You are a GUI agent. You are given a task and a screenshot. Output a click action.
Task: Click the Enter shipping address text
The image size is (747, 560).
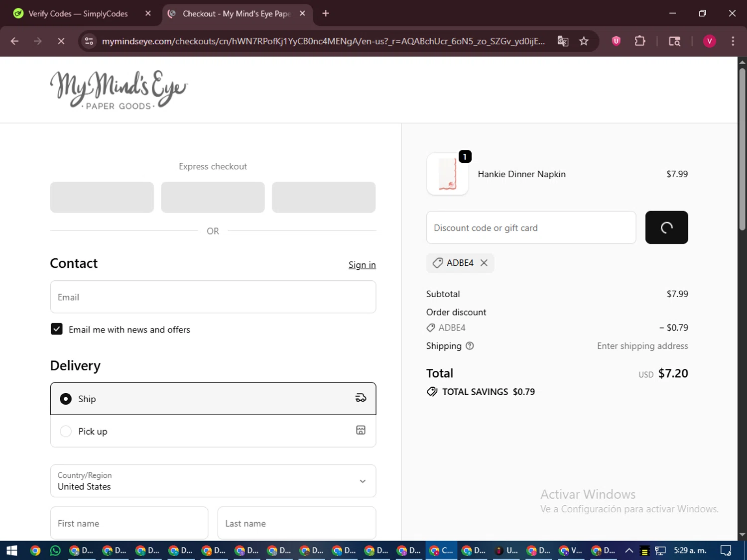click(x=642, y=346)
